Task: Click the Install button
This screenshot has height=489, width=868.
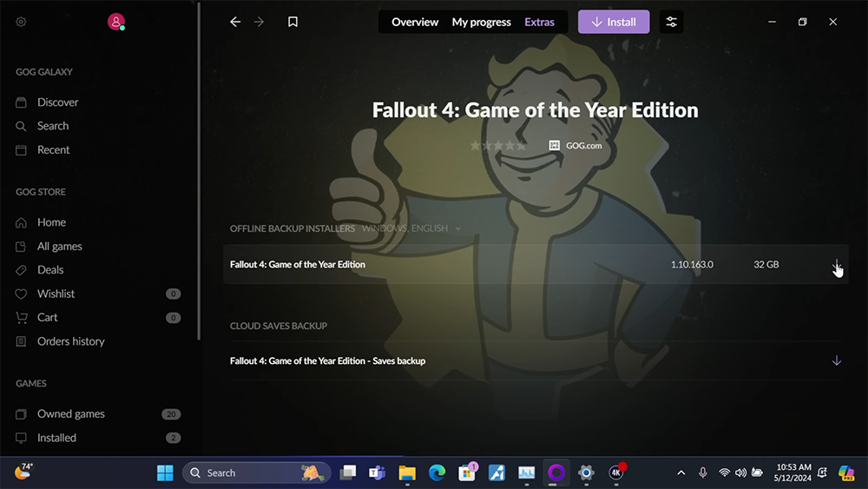Action: [x=614, y=23]
